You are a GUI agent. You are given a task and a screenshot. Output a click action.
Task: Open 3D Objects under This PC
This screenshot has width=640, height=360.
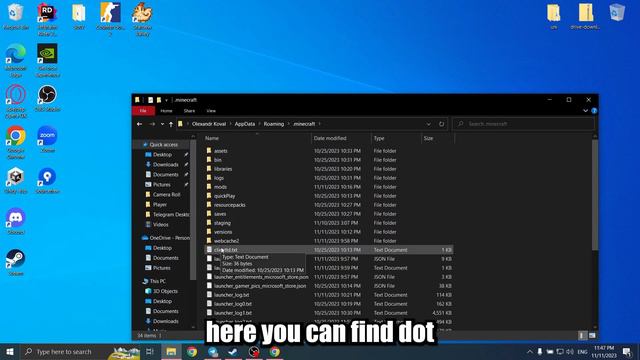(165, 291)
